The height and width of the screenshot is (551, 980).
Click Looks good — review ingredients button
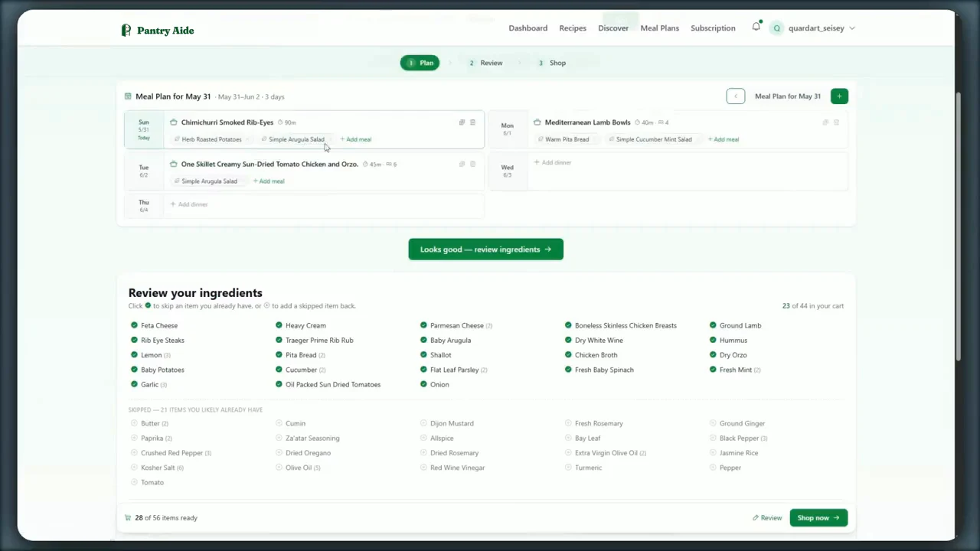[x=485, y=249]
